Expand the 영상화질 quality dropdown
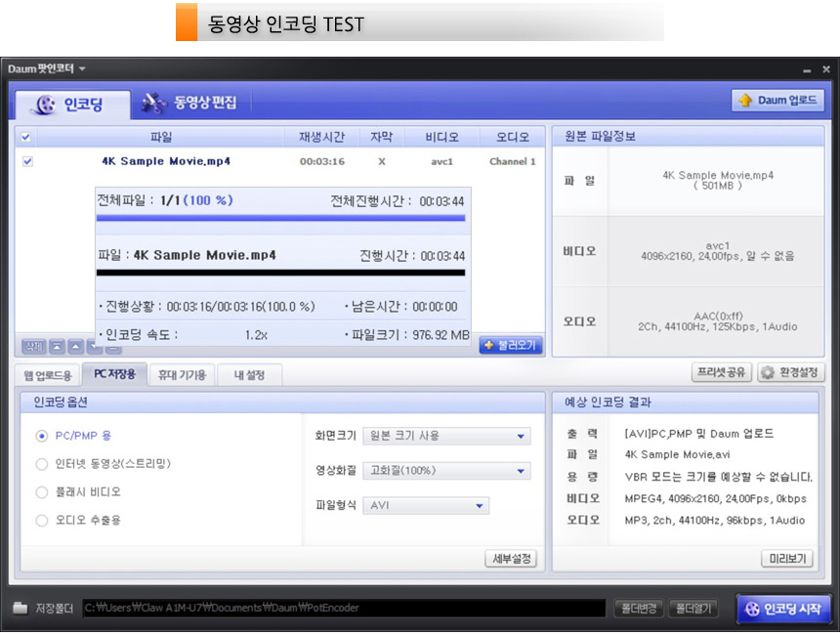 (x=446, y=471)
